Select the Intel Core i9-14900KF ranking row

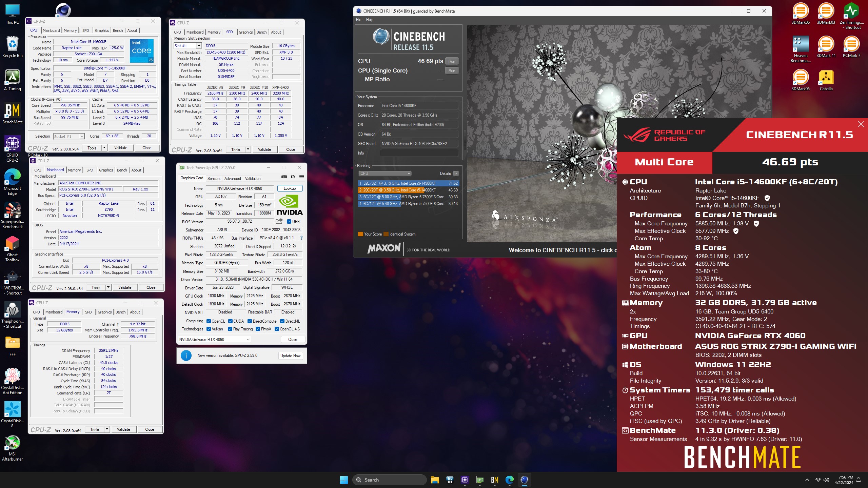408,183
